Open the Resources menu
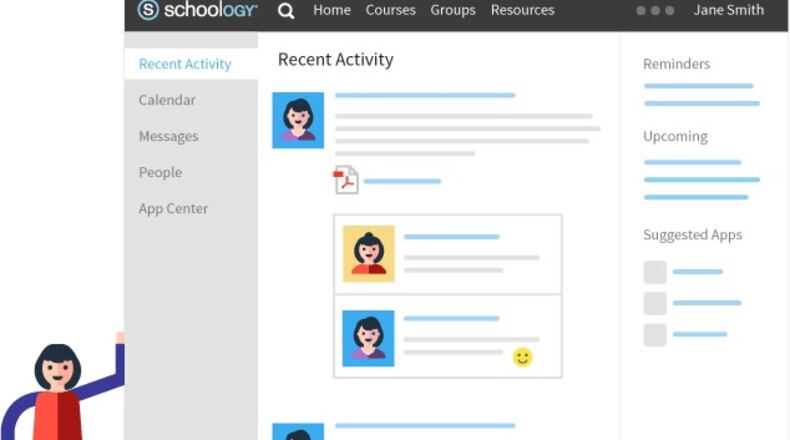Viewport: 790px width, 440px height. [522, 10]
